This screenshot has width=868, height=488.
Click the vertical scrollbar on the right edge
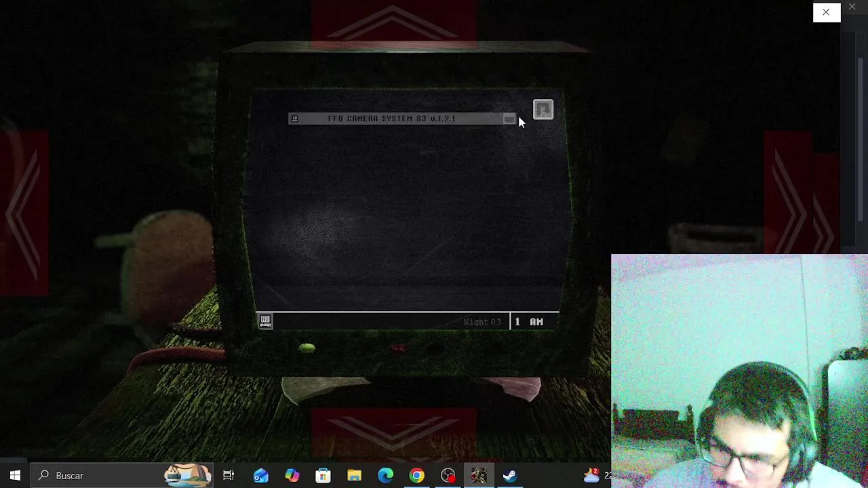862,139
